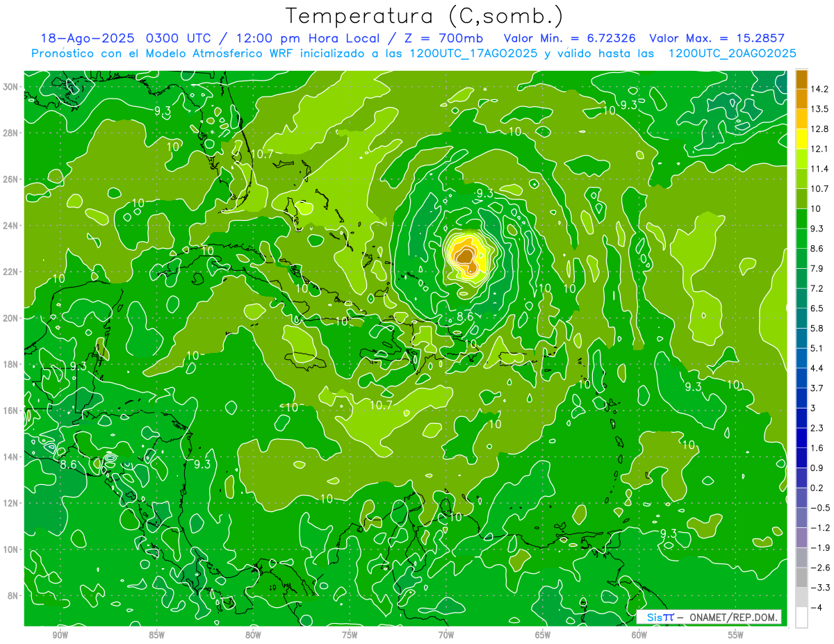
Task: Click the 10.7 contour label south of Hispaniola
Action: [381, 404]
